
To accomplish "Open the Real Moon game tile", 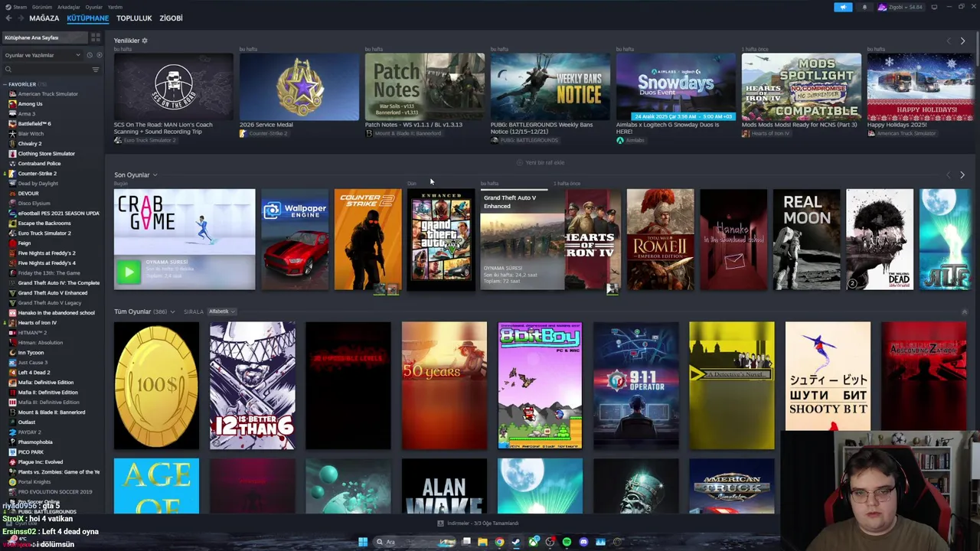I will pos(806,240).
